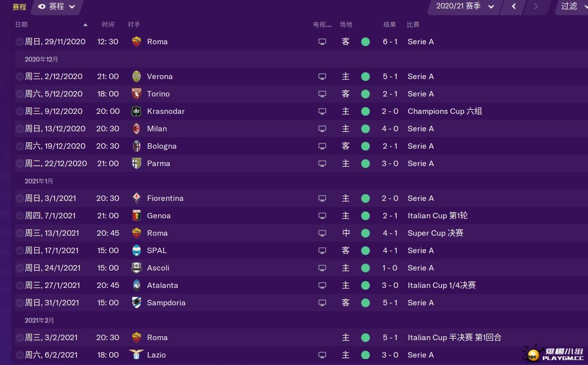Click the Milan club badge
The width and height of the screenshot is (588, 365).
(x=137, y=129)
